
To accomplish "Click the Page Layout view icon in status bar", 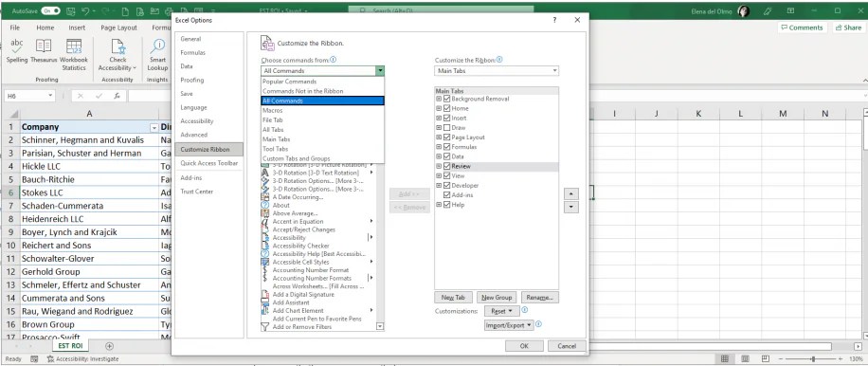I will [x=745, y=358].
